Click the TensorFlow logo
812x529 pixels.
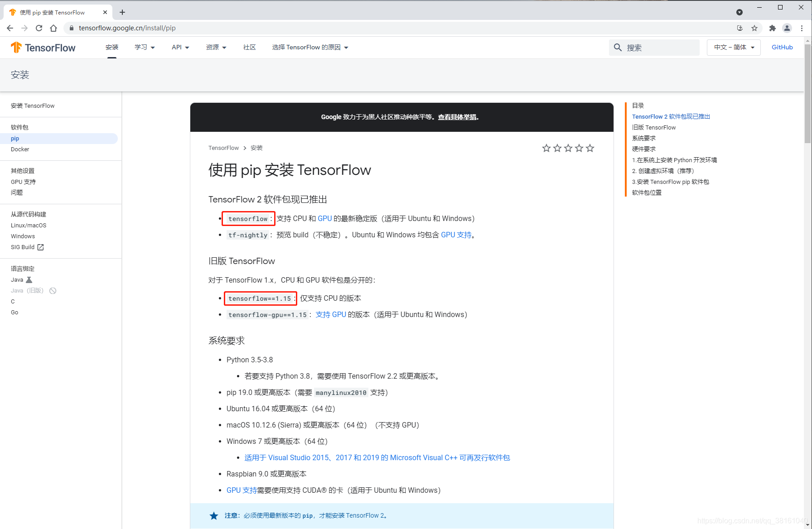[x=43, y=48]
